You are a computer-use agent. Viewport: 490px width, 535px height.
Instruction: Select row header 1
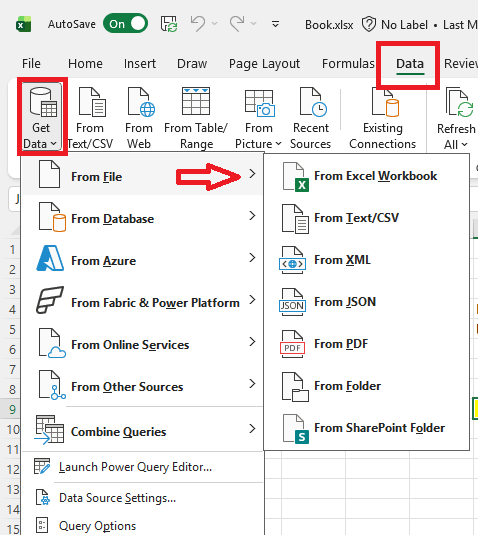[x=12, y=249]
